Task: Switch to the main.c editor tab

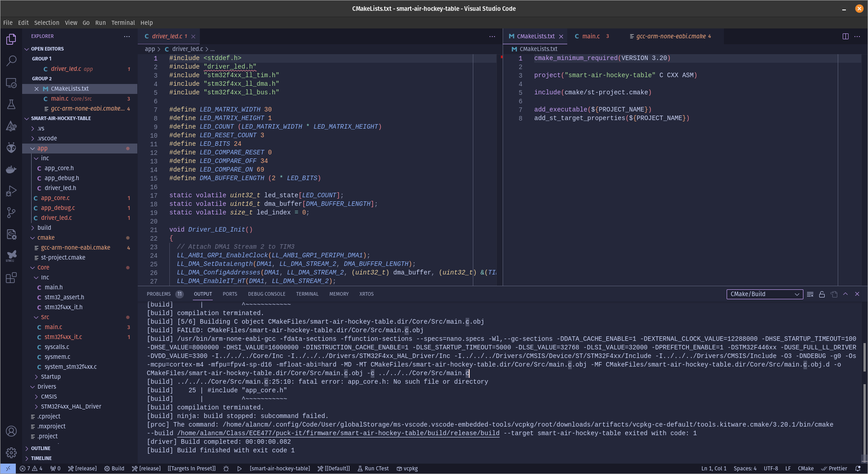Action: pyautogui.click(x=591, y=37)
